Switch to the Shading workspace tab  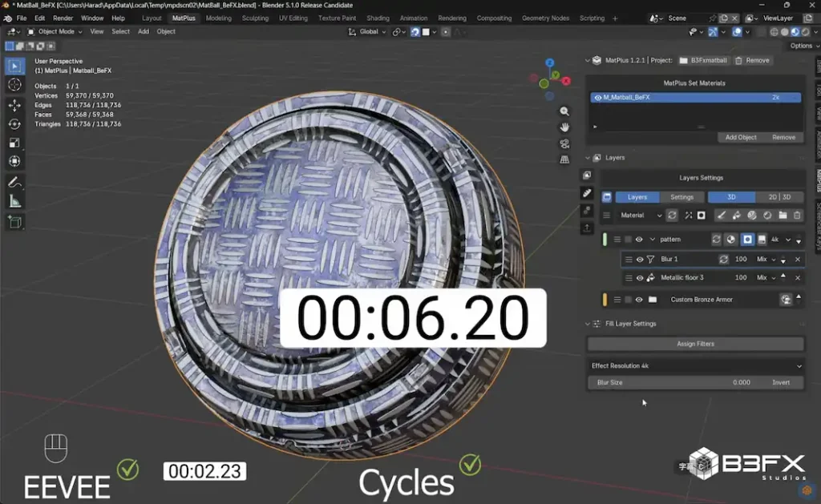[x=378, y=18]
